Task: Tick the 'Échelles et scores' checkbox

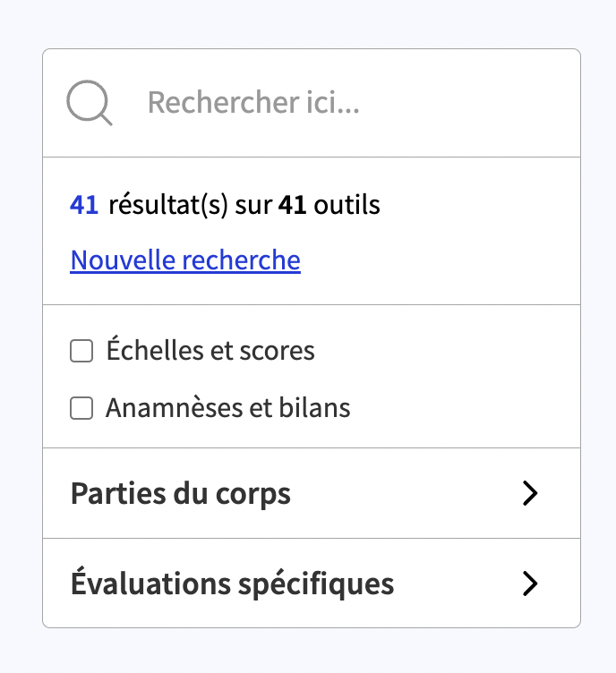Action: coord(81,351)
